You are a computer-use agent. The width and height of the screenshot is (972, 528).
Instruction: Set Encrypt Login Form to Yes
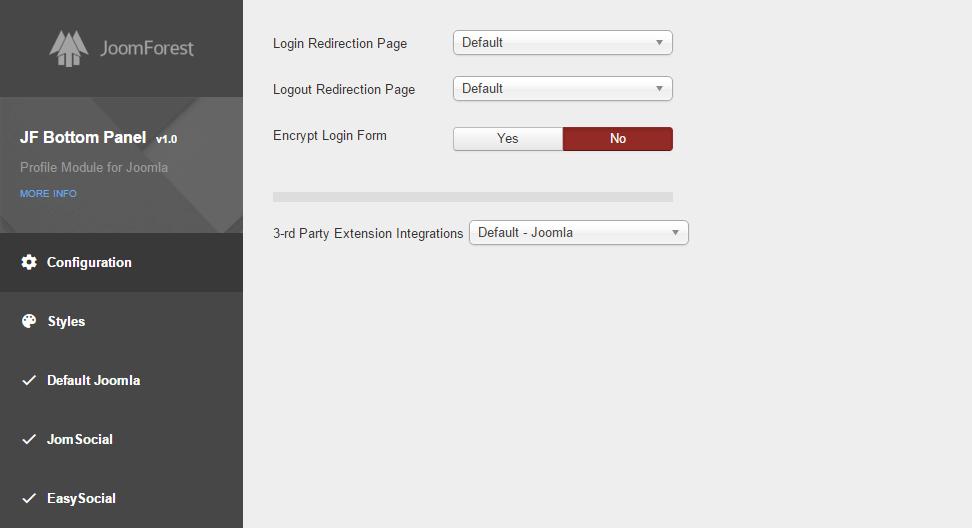click(x=508, y=139)
